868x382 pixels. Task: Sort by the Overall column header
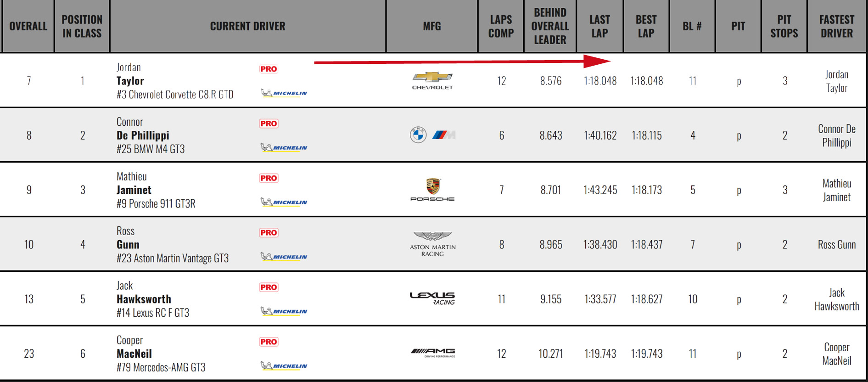[x=28, y=26]
